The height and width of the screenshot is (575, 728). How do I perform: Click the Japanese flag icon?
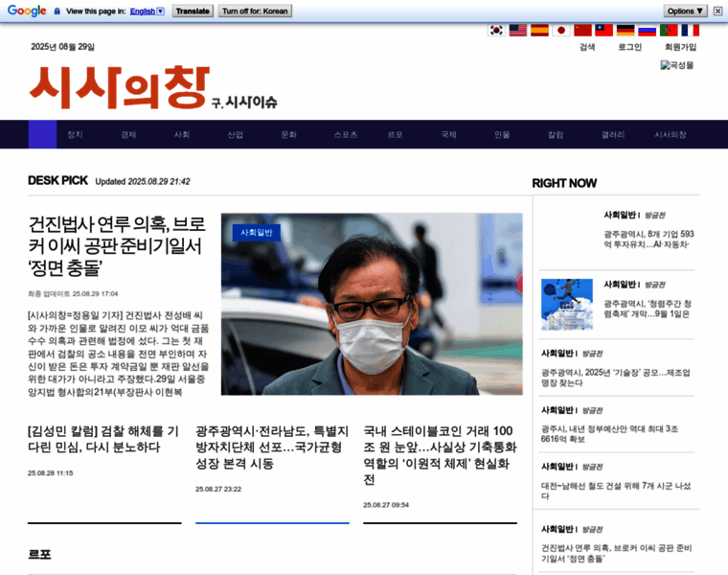click(x=561, y=30)
